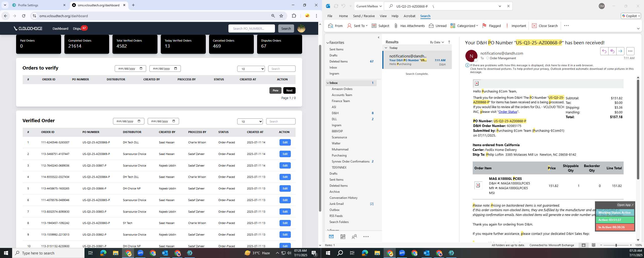Open Chrome three-dot menu
644x258 pixels.
[x=316, y=16]
